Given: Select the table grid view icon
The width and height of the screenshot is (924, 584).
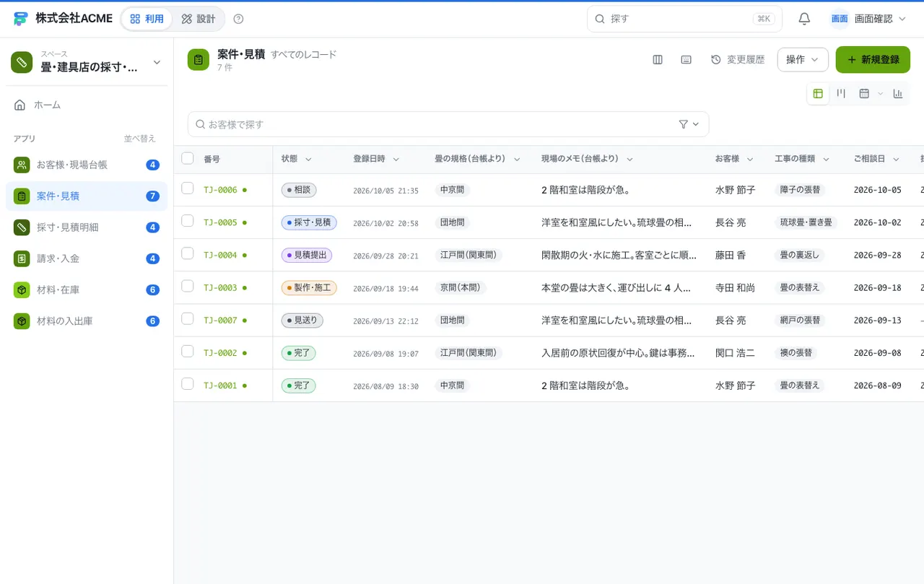Looking at the screenshot, I should point(818,93).
